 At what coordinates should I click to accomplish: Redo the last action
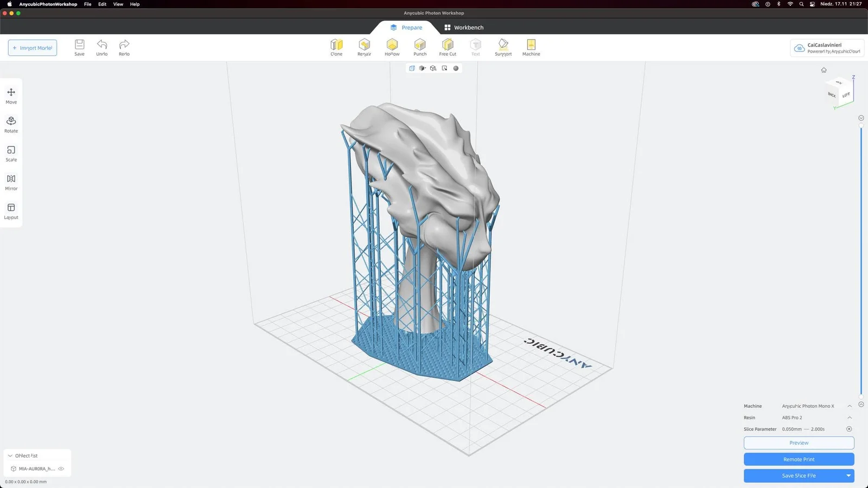(124, 47)
